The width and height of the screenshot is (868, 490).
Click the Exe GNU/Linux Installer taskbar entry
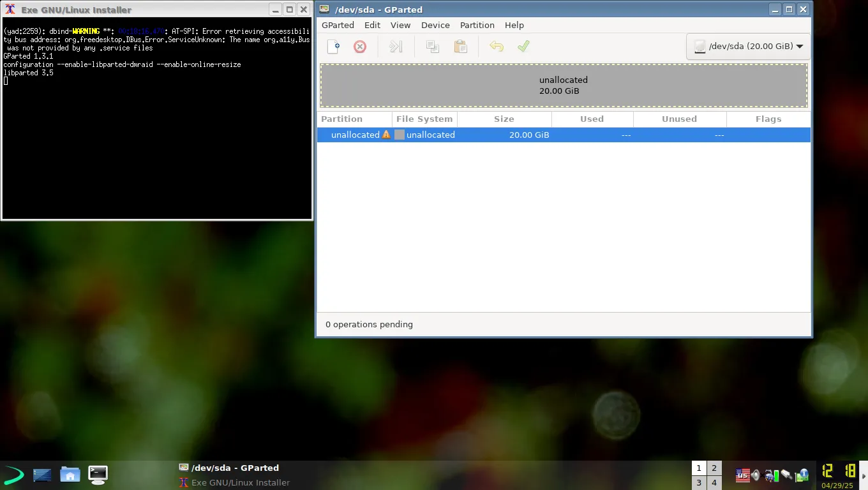pyautogui.click(x=241, y=482)
